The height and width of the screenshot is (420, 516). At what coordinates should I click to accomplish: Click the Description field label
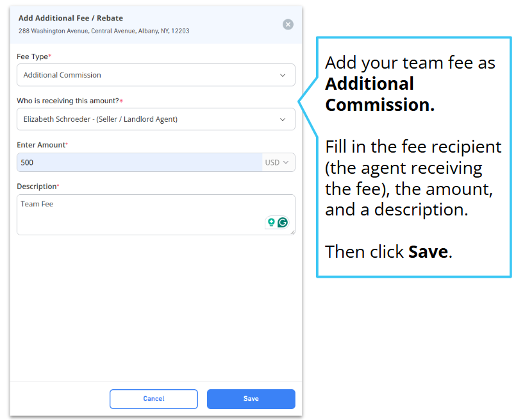[x=38, y=187]
